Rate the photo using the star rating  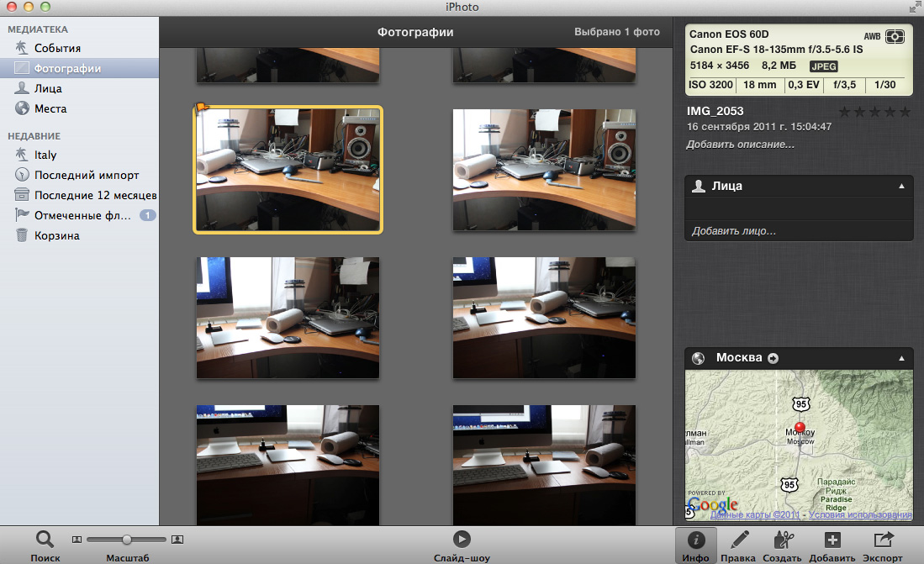(874, 112)
